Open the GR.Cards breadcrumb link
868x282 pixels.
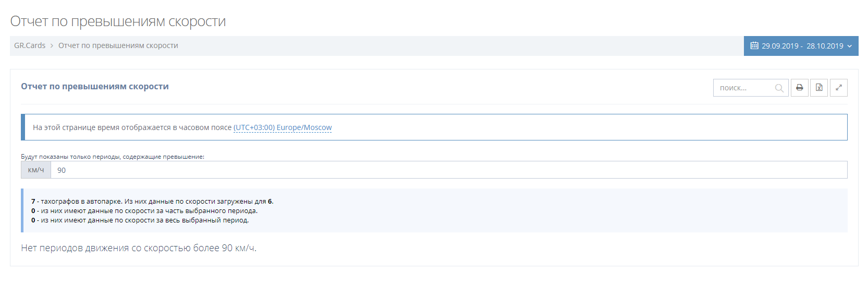point(30,46)
